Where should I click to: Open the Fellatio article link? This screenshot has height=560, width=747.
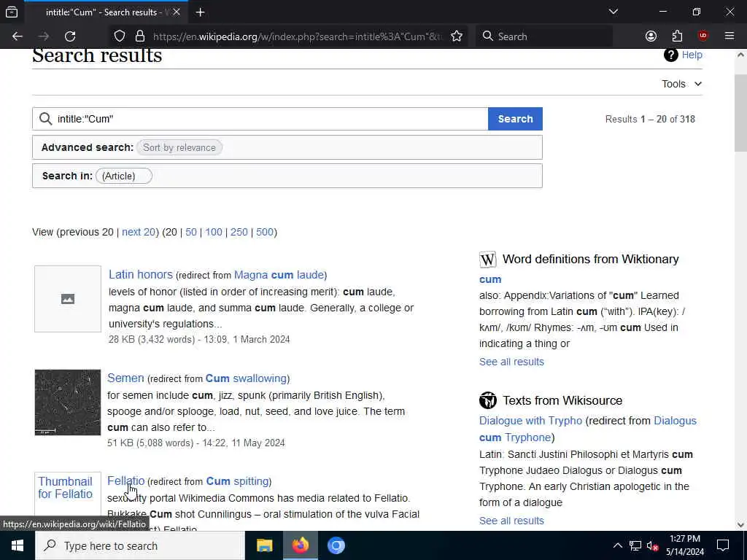[x=125, y=481]
